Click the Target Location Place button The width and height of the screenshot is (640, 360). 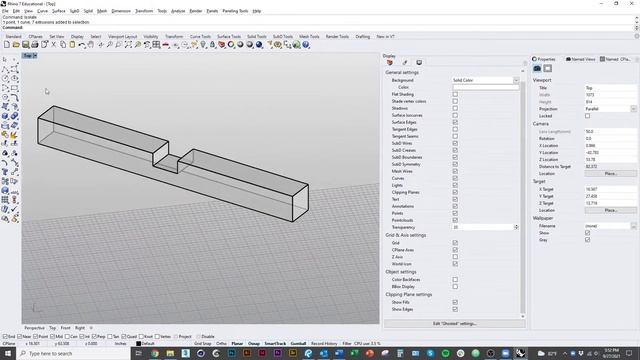pos(611,211)
